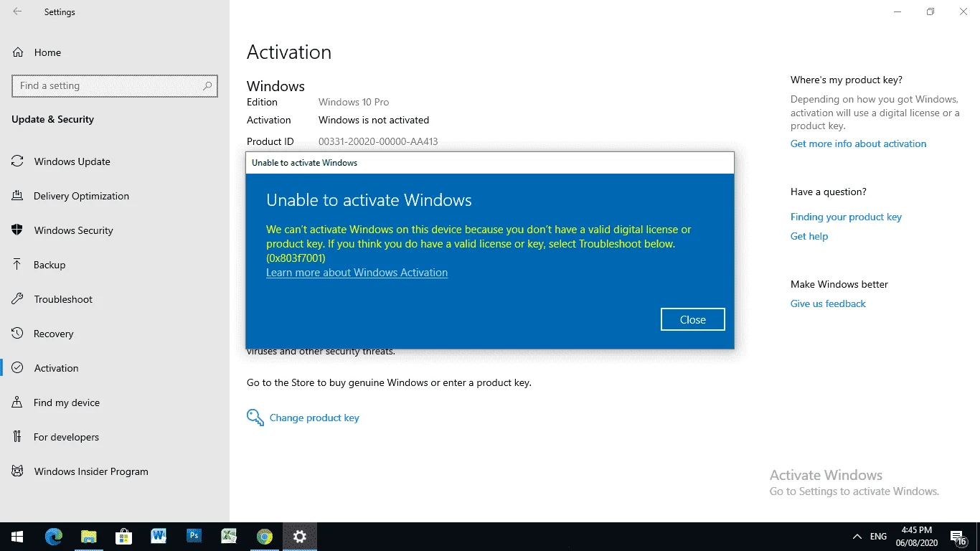Open Windows Insider Program section
The image size is (980, 551).
click(80, 471)
